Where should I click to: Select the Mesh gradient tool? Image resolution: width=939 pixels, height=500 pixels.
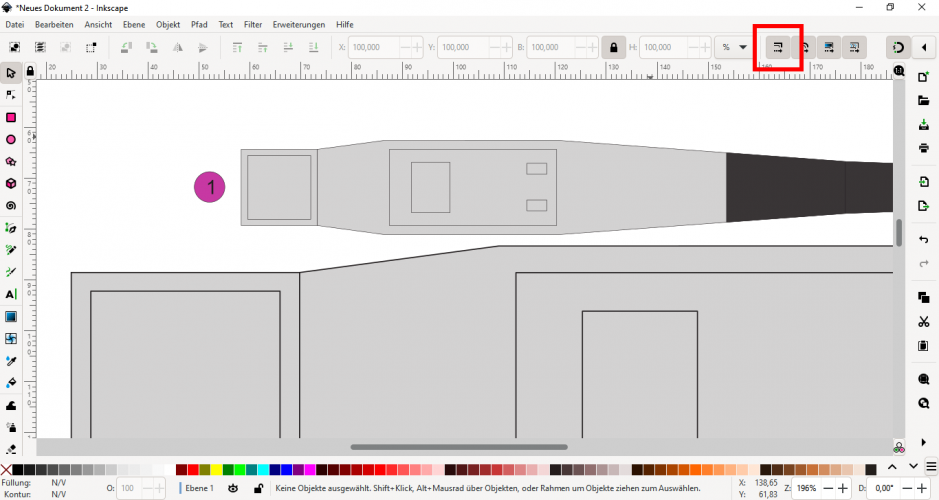(x=11, y=338)
